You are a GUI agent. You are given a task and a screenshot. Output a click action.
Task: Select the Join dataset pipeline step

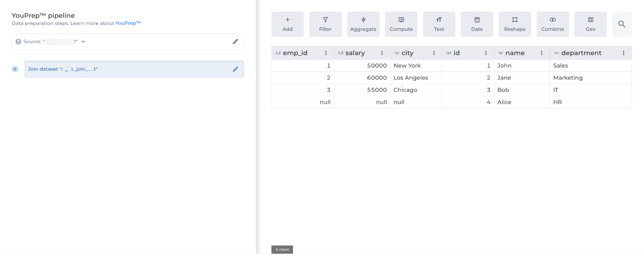tap(129, 69)
